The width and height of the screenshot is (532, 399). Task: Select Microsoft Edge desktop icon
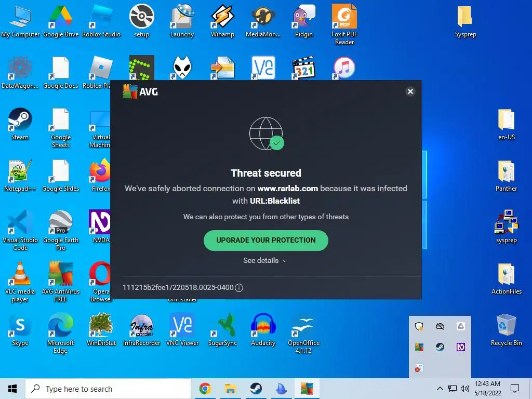click(60, 334)
